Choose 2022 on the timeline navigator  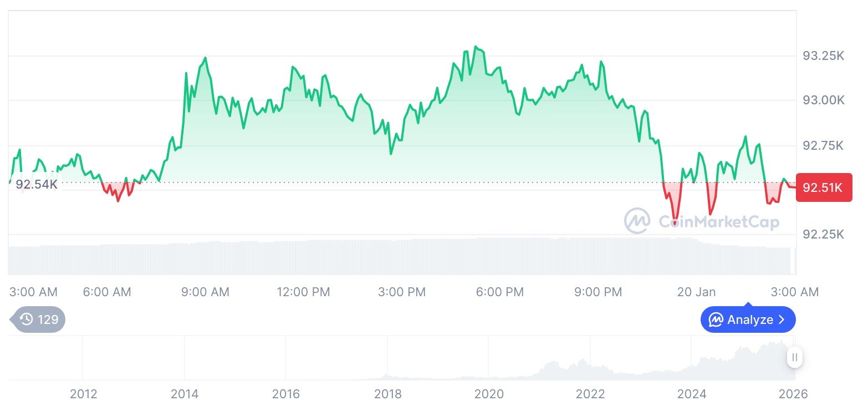pos(590,394)
